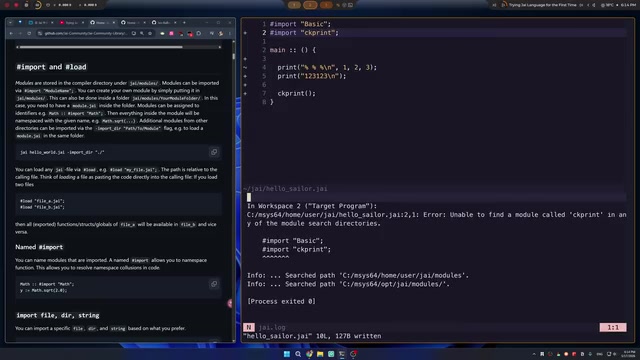This screenshot has height=360, width=640.
Task: Click the ckprint(); call line
Action: click(296, 93)
